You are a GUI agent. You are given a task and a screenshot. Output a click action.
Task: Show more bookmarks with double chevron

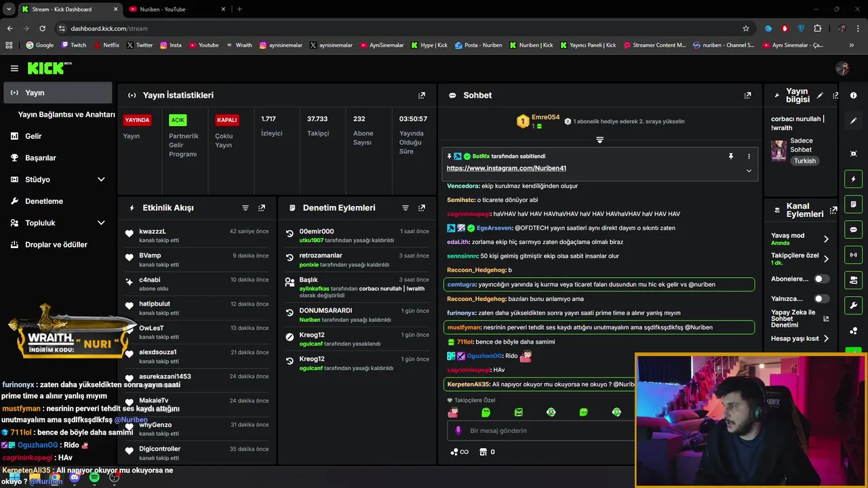852,45
